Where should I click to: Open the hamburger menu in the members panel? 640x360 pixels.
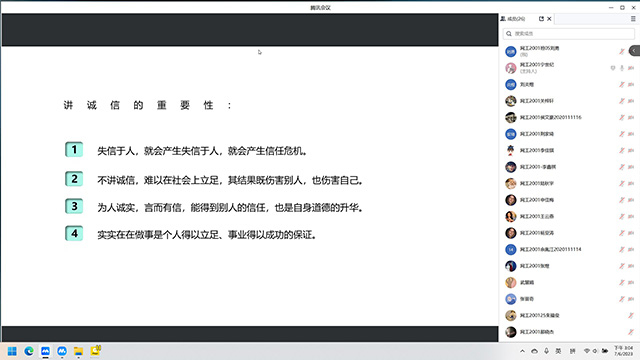coord(633,19)
